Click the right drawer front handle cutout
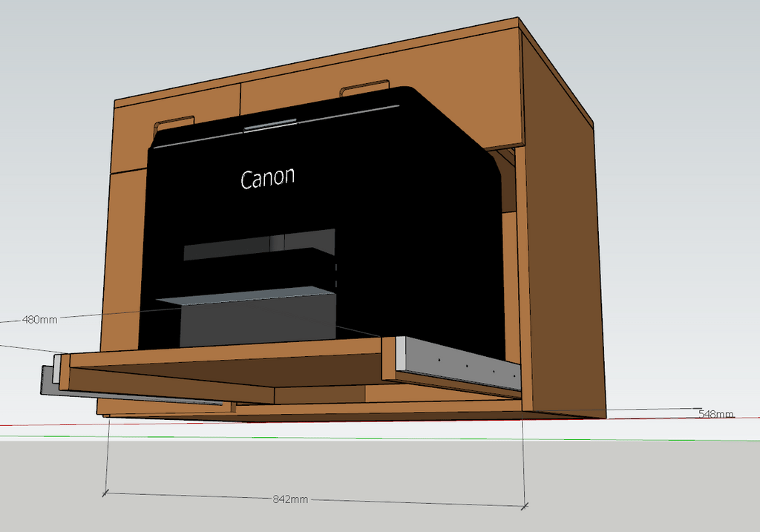The height and width of the screenshot is (532, 760). [x=364, y=88]
